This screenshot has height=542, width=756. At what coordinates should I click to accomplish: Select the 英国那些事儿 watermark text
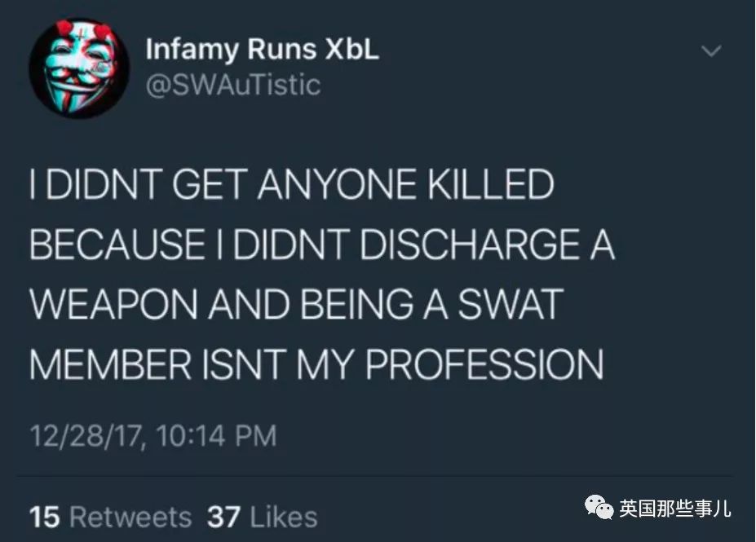(x=675, y=509)
